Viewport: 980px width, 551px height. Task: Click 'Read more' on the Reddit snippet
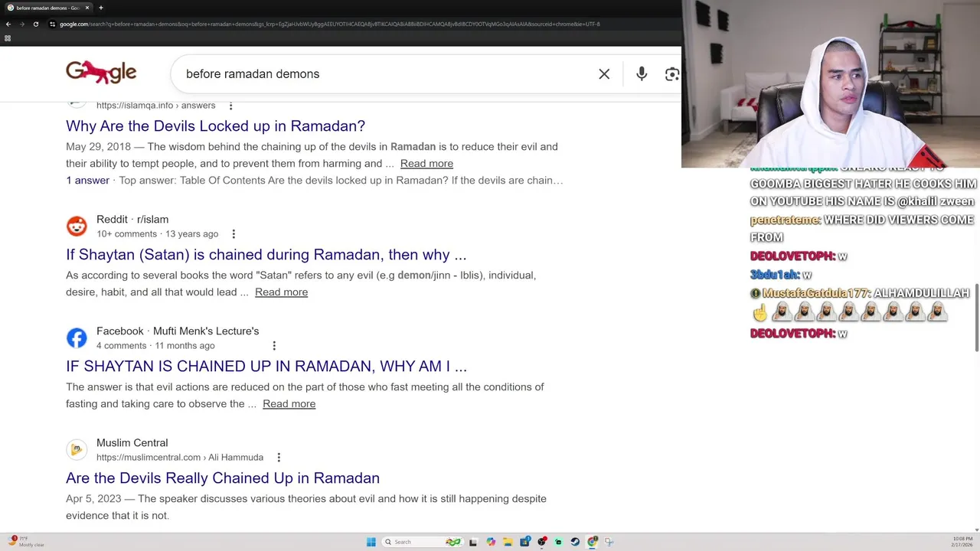281,292
